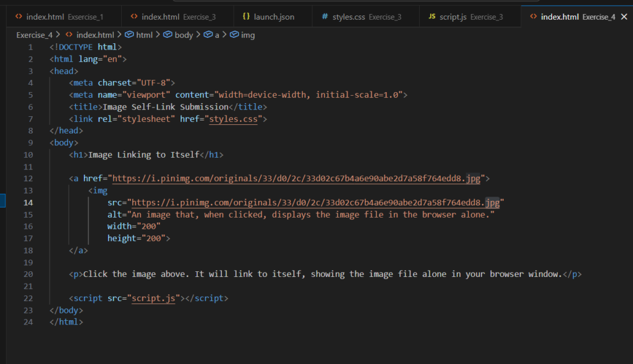Click the JSON braces icon on launch.json tab
Image resolution: width=633 pixels, height=364 pixels.
coord(246,17)
